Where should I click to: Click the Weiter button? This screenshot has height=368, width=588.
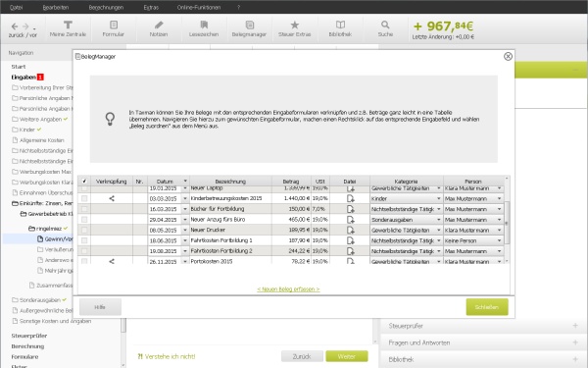tap(347, 356)
